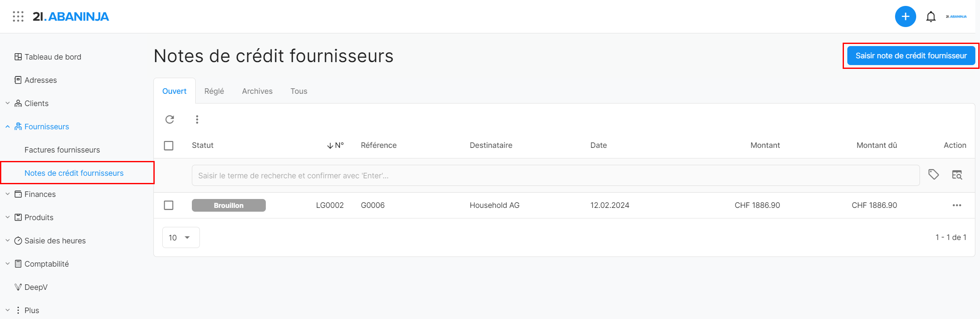The image size is (980, 319).
Task: Open the notifications bell
Action: (x=931, y=17)
